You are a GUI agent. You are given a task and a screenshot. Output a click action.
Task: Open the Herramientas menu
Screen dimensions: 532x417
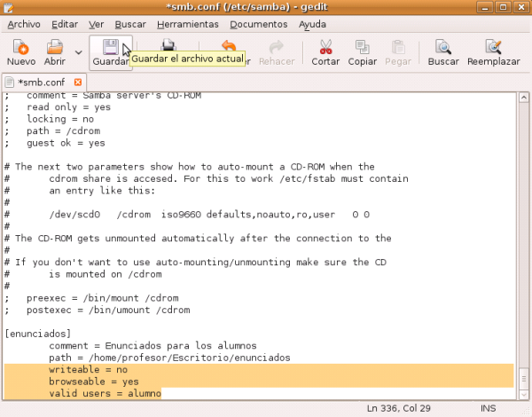coord(184,24)
